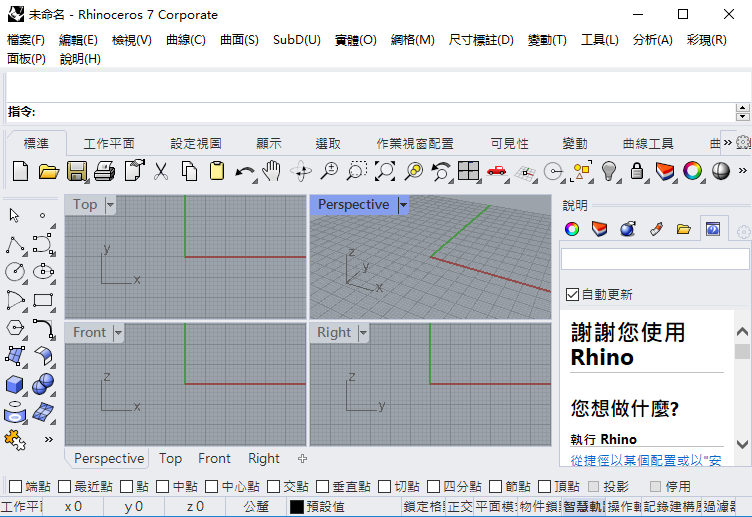Select the Rectangle tool in the sidebar

point(43,300)
